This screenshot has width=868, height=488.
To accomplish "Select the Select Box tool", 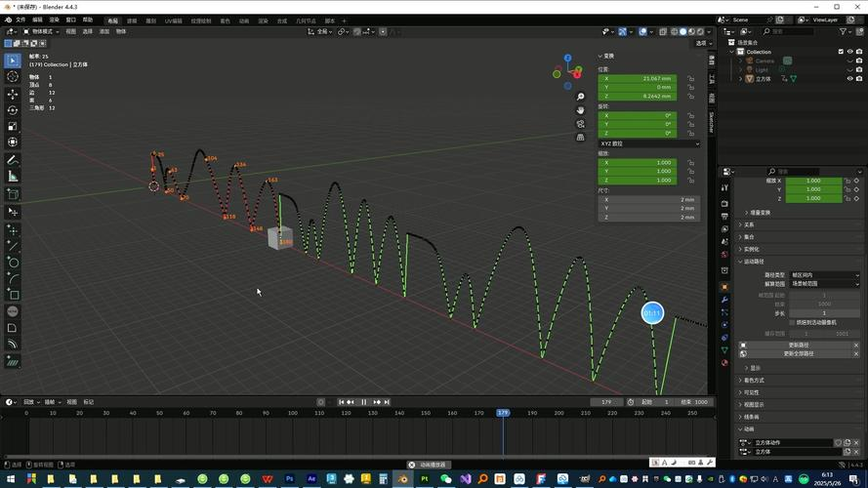I will pyautogui.click(x=12, y=61).
